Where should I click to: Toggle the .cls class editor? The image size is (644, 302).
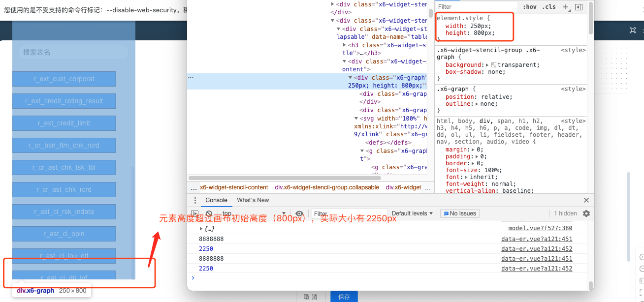[x=549, y=7]
